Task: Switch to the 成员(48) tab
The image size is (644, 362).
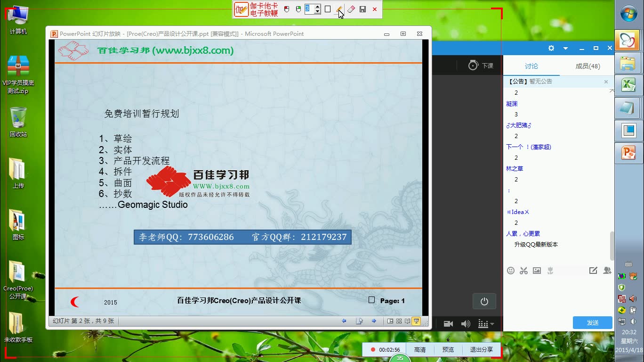Action: click(x=588, y=66)
